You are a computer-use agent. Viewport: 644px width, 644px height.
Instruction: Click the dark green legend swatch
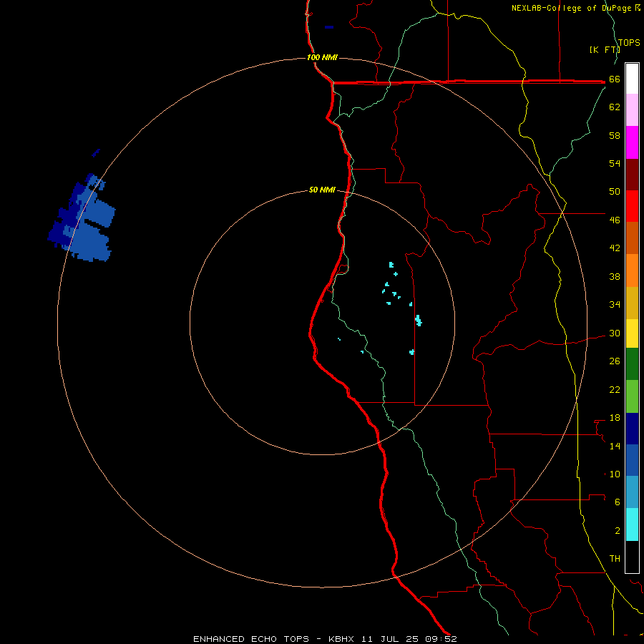[632, 364]
